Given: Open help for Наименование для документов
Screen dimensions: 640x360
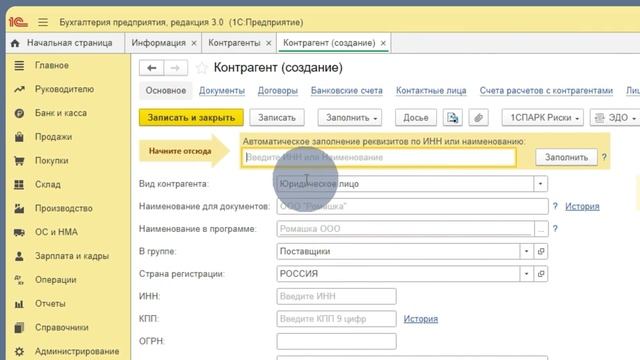Looking at the screenshot, I should 555,206.
